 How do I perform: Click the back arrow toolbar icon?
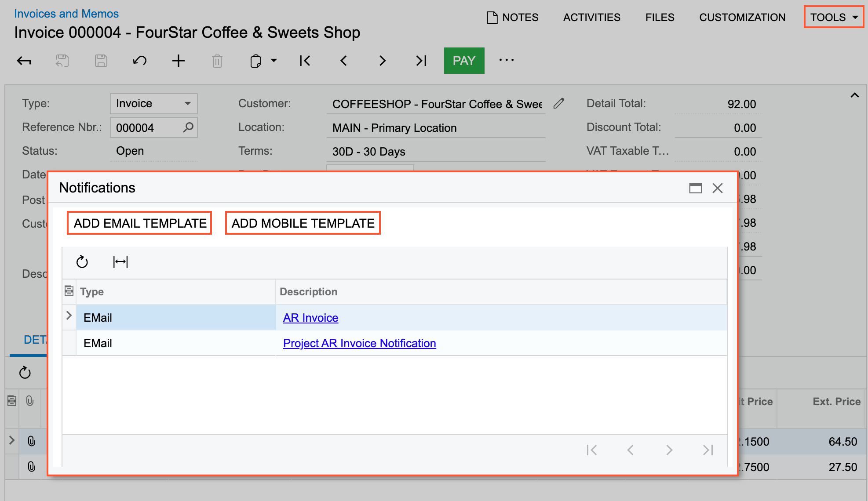tap(24, 61)
